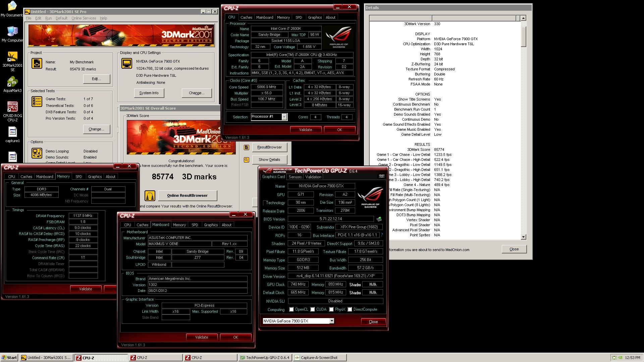This screenshot has width=644, height=362.
Task: Click the icon left of the ResultBrowser button
Action: pyautogui.click(x=247, y=147)
